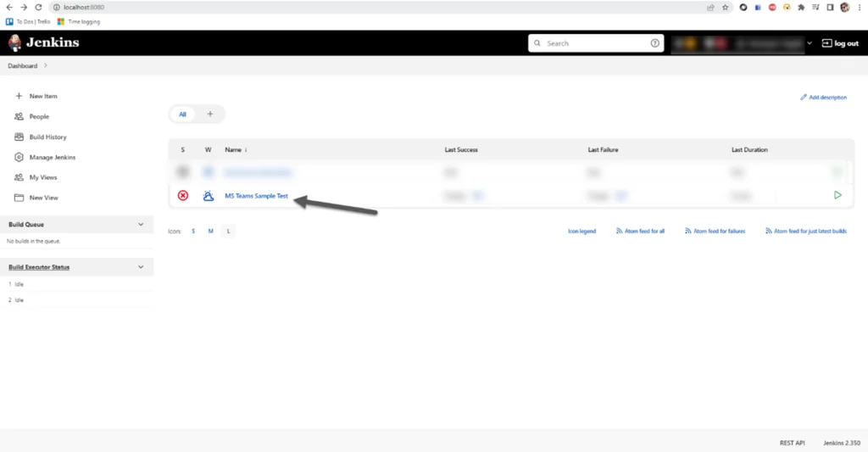Add a new view with the plus tab
Image resolution: width=868 pixels, height=452 pixels.
210,114
